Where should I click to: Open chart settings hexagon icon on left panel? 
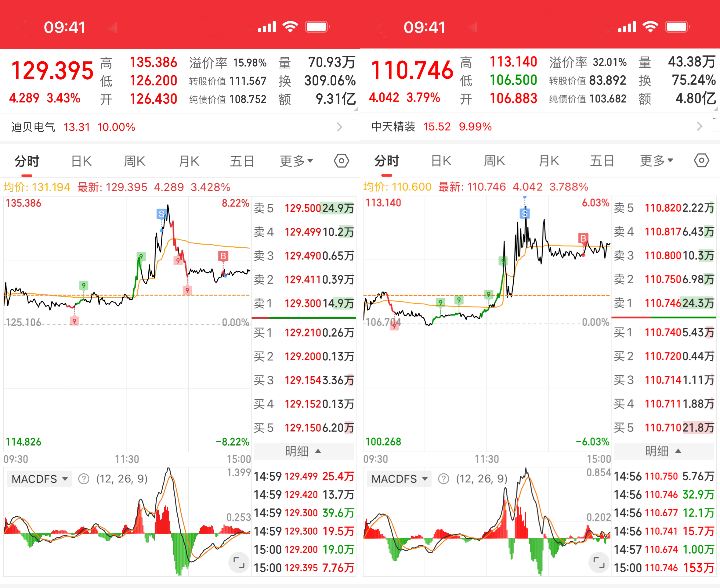(341, 161)
